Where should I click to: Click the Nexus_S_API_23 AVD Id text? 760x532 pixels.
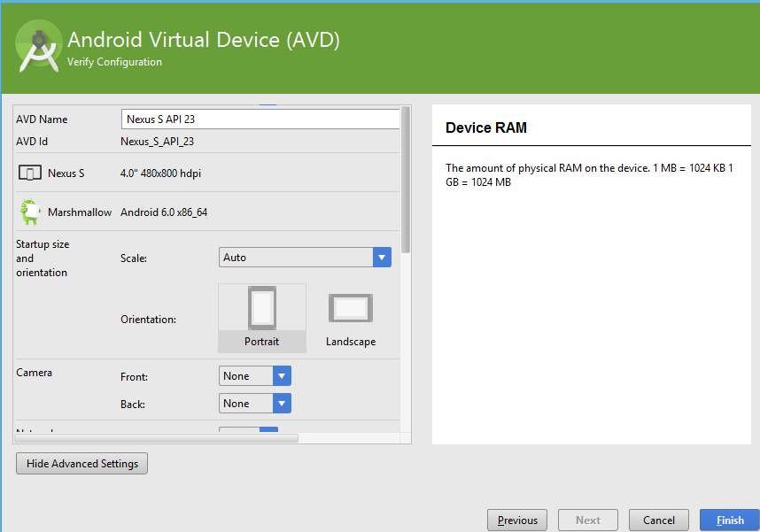(157, 142)
